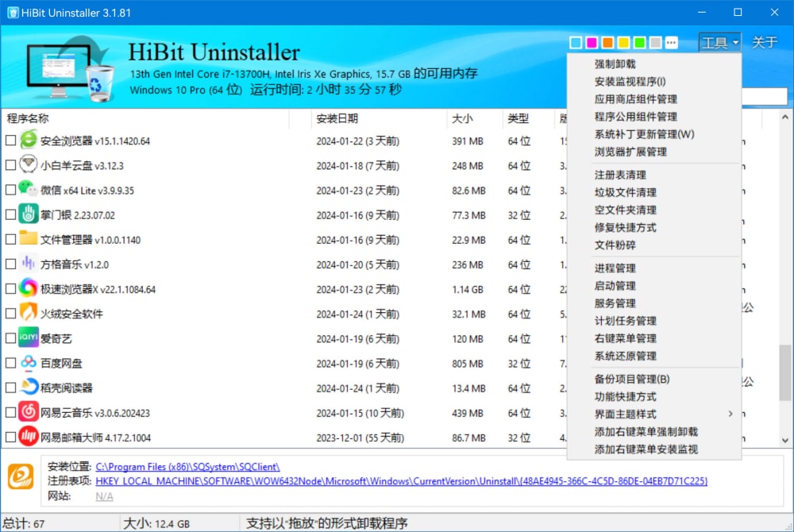Click the 小白羊云盘 program icon
This screenshot has width=794, height=532.
tap(29, 164)
